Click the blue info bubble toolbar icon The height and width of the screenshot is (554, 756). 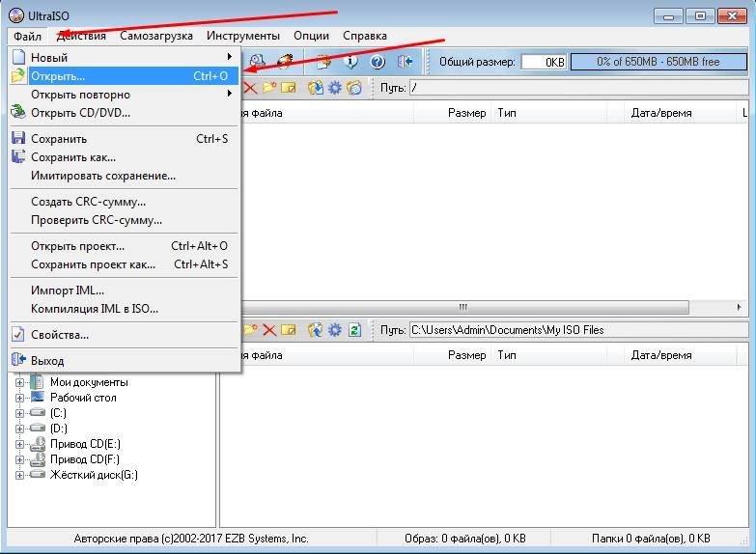coord(351,62)
